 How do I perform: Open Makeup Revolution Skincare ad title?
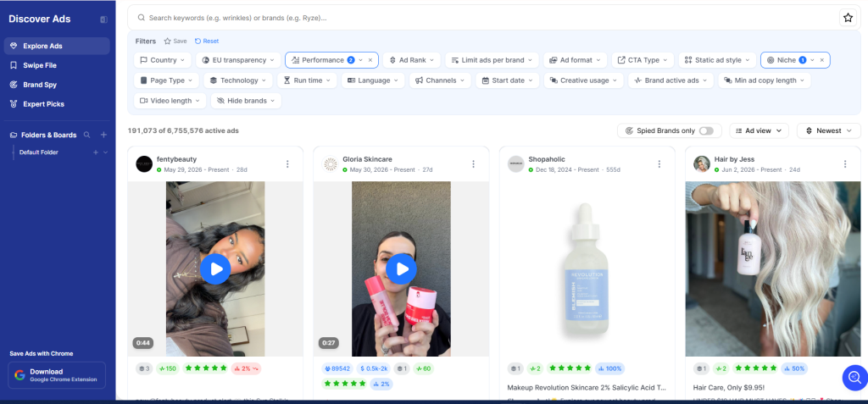click(x=587, y=388)
